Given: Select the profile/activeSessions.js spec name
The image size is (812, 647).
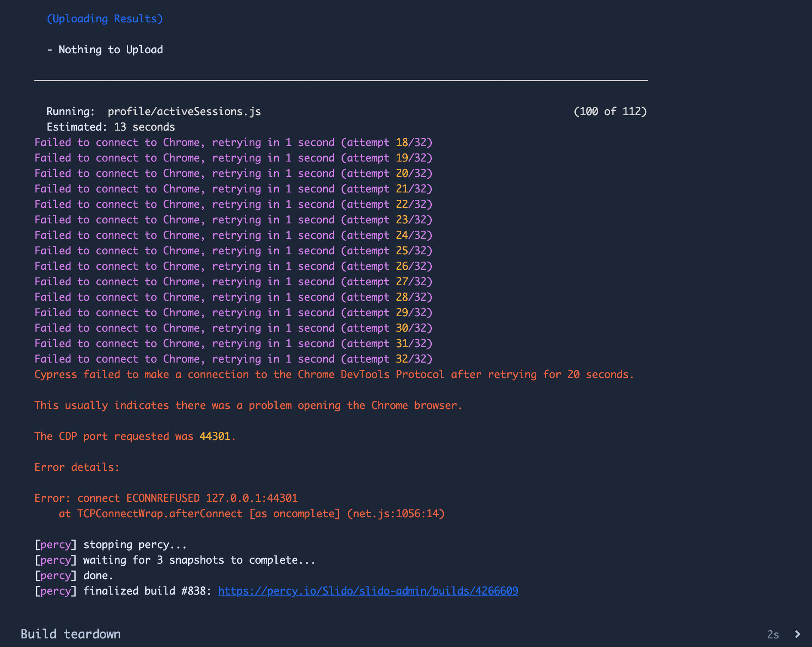Looking at the screenshot, I should pyautogui.click(x=184, y=112).
